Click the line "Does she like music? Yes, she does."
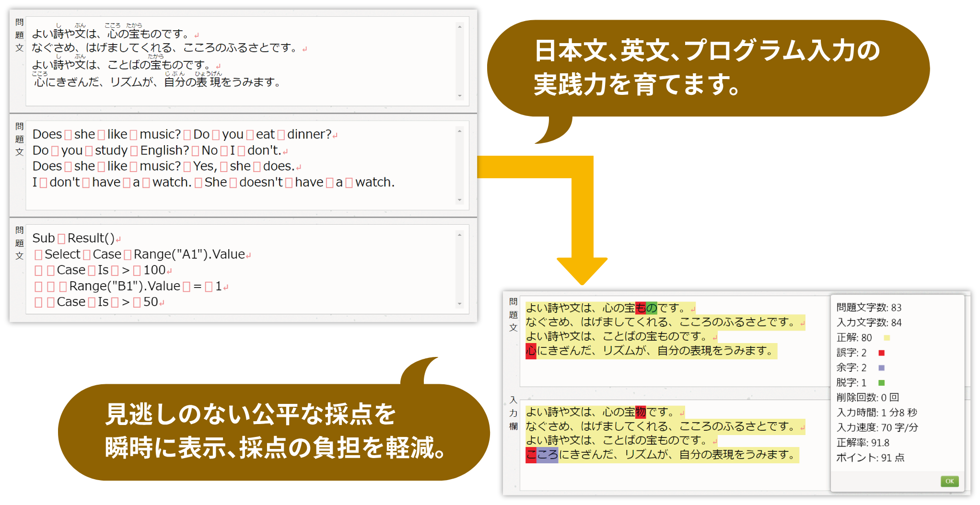Screen dimensions: 980x505 point(167,166)
